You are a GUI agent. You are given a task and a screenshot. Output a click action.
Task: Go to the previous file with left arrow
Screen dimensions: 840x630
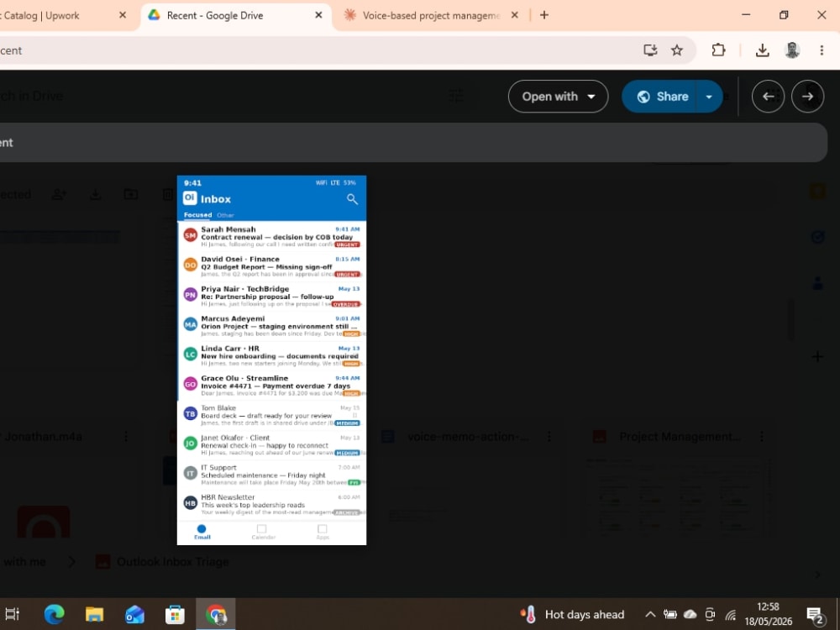point(768,97)
